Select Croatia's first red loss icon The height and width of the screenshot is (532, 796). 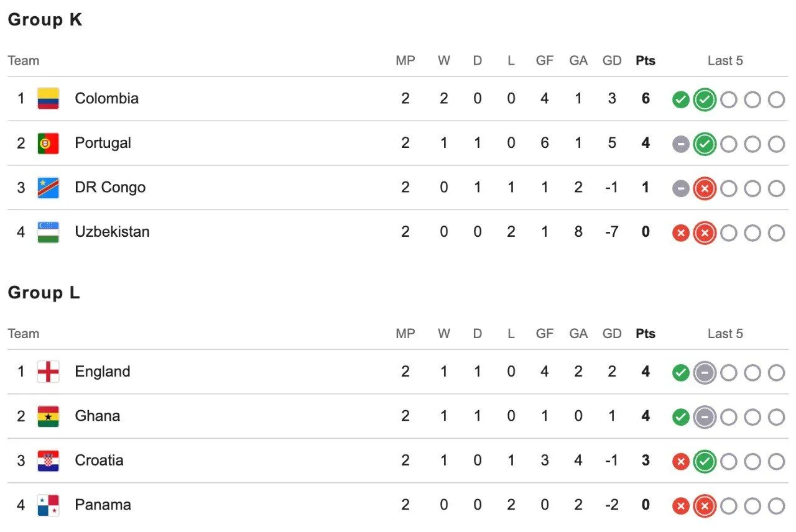click(x=681, y=462)
